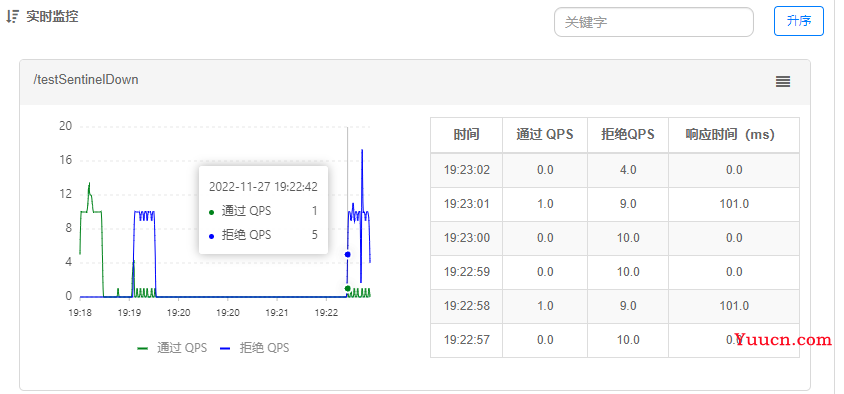Select the 19:22:59 time cell
844x394 pixels.
(466, 272)
